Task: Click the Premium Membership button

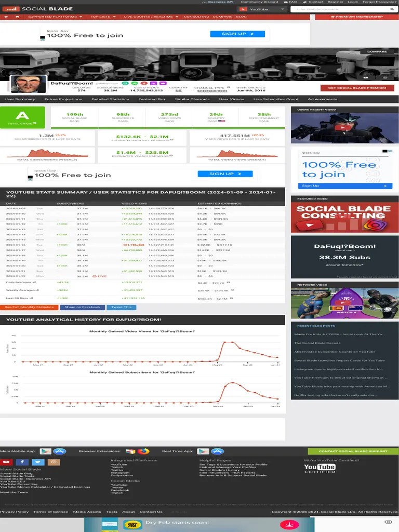Action: (357, 17)
